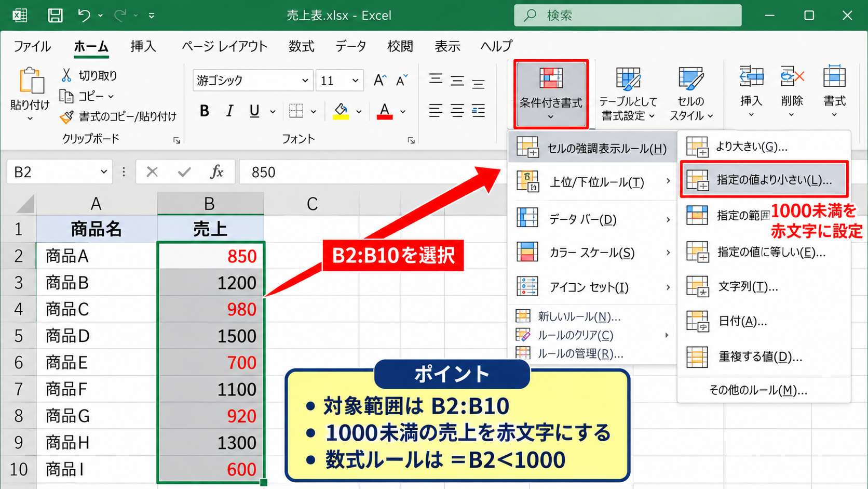Select より大きい(G)... menu item

[764, 147]
